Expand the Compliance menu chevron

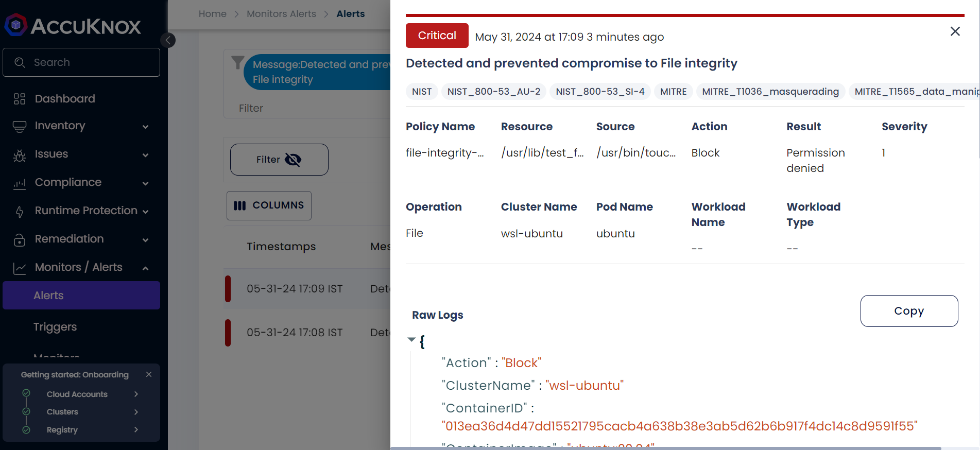[x=145, y=183]
